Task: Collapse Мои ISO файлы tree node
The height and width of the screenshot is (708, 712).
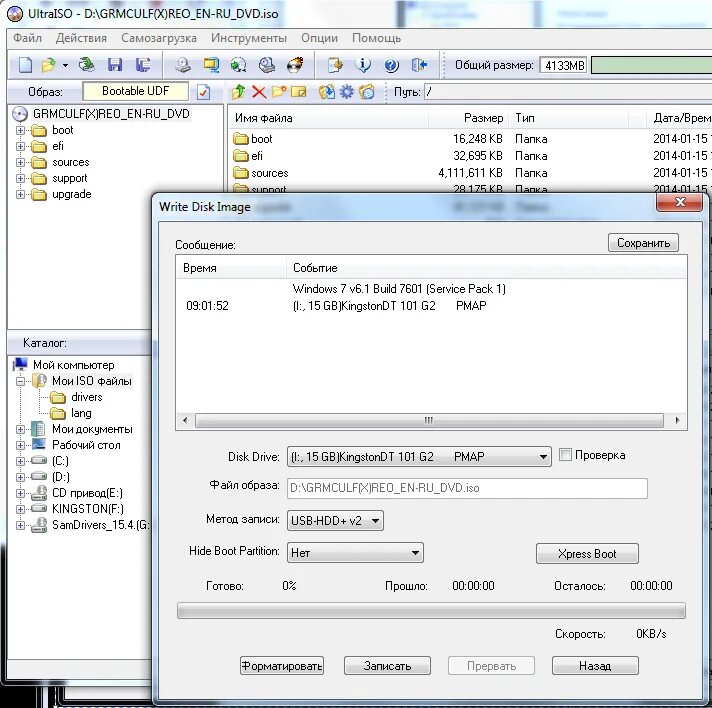Action: [20, 381]
